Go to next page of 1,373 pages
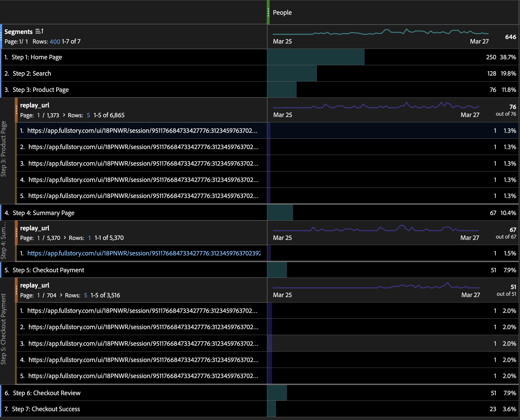This screenshot has width=520, height=420. pyautogui.click(x=64, y=115)
